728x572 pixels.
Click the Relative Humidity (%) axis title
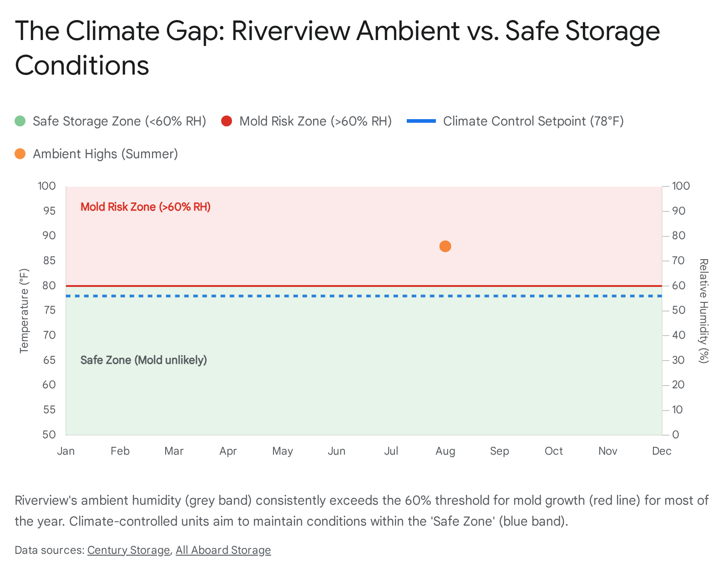click(x=703, y=311)
